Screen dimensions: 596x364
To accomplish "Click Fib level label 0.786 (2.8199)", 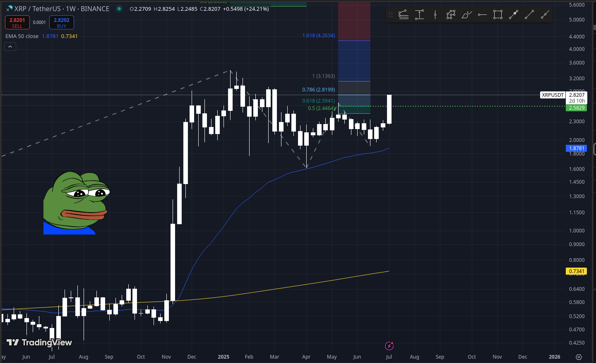I will (x=319, y=90).
